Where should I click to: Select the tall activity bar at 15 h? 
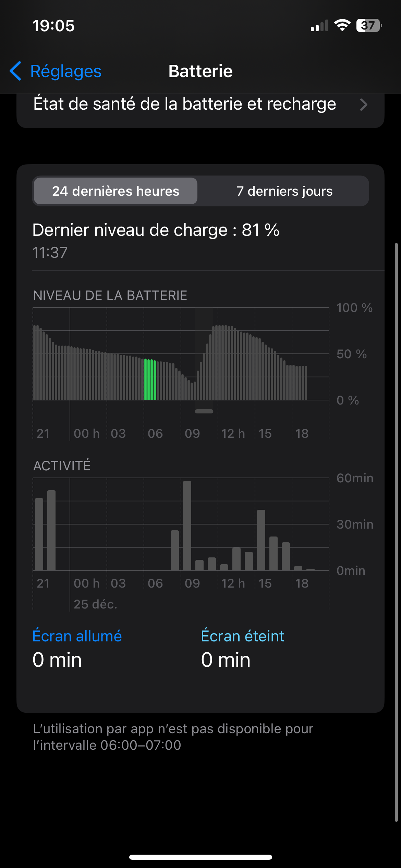[x=261, y=540]
